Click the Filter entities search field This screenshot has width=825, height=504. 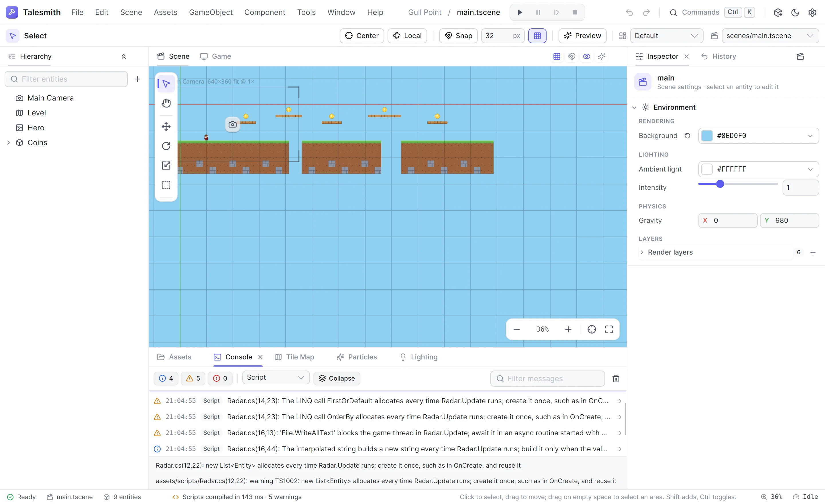tap(66, 79)
